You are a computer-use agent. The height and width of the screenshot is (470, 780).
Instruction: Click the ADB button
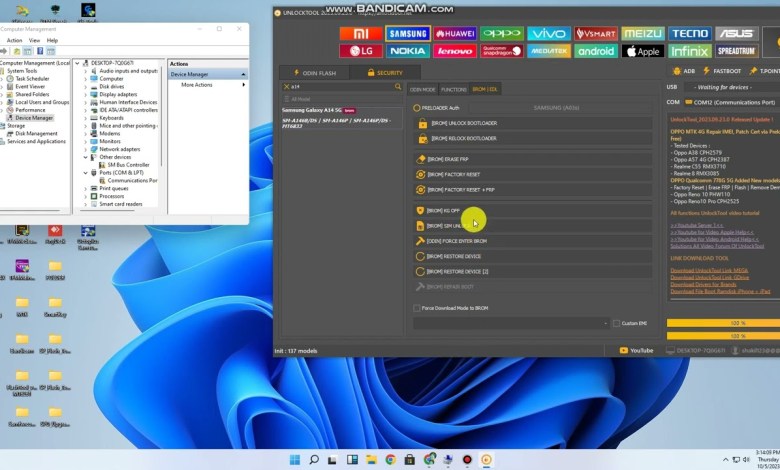[684, 71]
